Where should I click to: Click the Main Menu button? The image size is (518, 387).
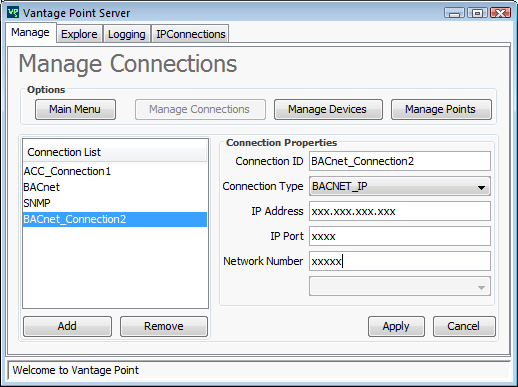tap(75, 109)
